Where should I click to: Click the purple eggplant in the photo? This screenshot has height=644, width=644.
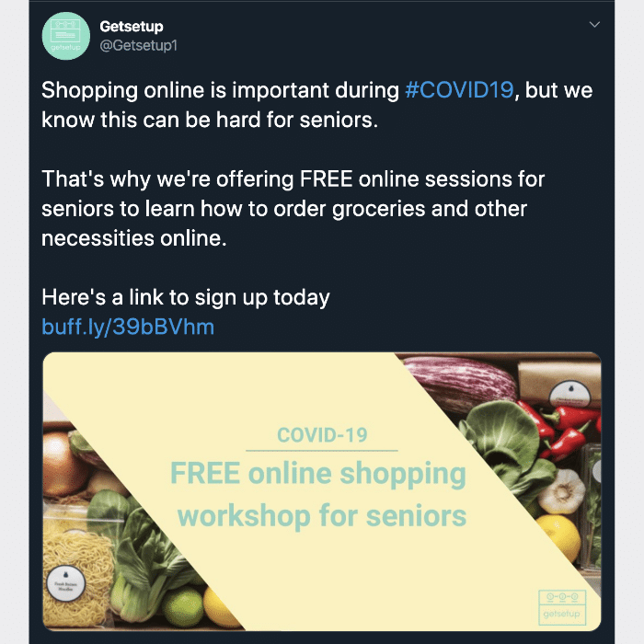pyautogui.click(x=458, y=382)
